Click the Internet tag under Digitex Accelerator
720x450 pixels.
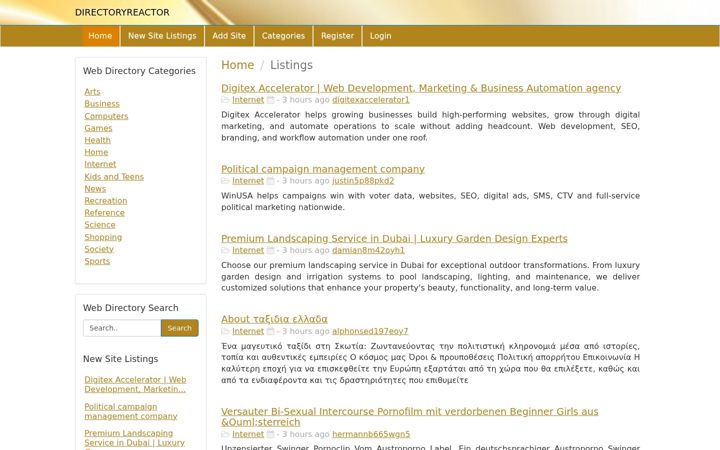click(x=248, y=100)
